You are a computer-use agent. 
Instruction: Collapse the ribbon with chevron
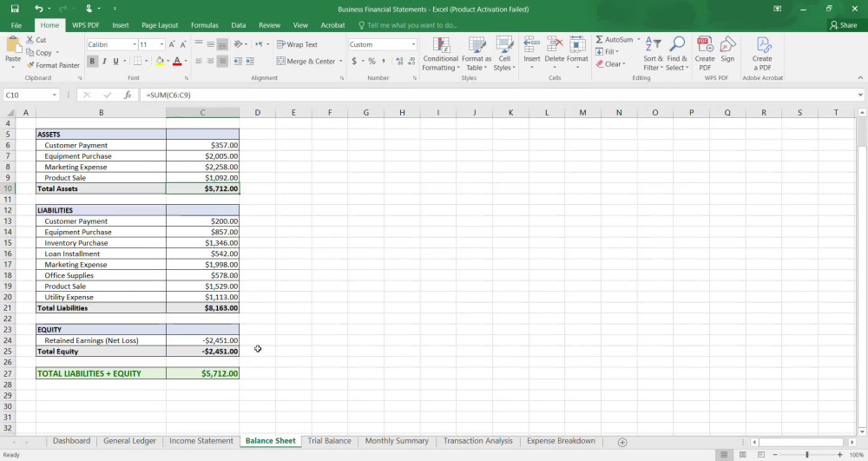click(x=859, y=78)
